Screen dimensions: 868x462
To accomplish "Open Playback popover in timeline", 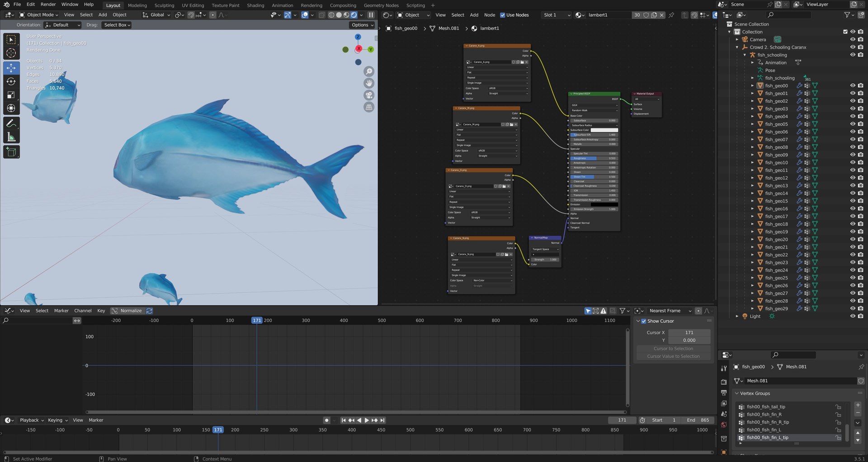I will coord(32,420).
